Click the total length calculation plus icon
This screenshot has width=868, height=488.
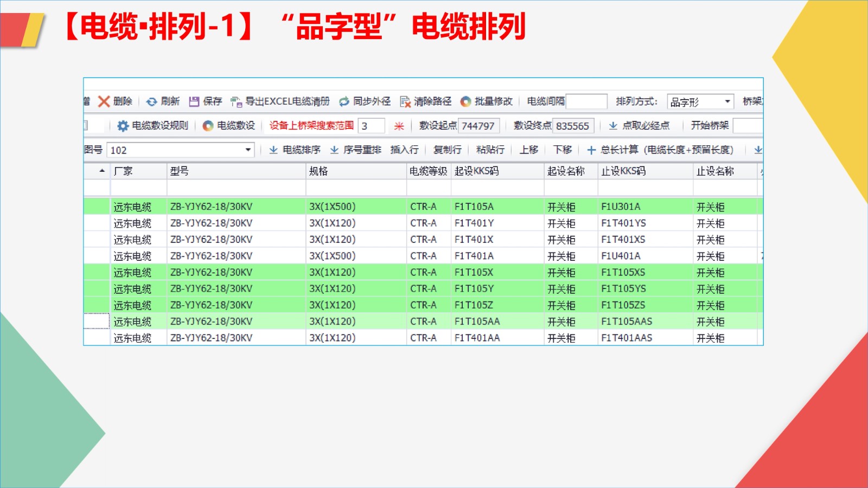click(591, 150)
